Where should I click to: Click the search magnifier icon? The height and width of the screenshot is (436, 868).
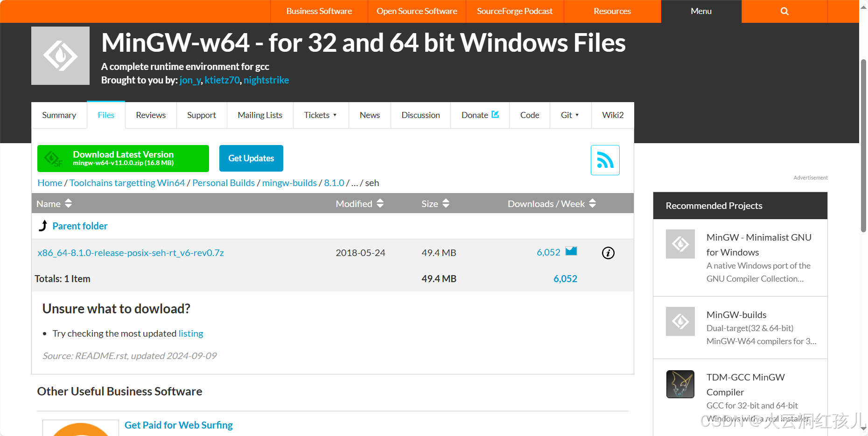(x=784, y=11)
